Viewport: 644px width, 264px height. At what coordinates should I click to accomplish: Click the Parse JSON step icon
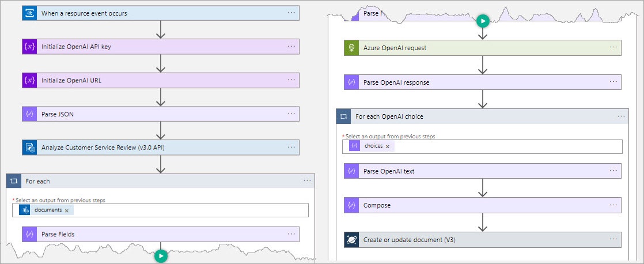tap(29, 114)
